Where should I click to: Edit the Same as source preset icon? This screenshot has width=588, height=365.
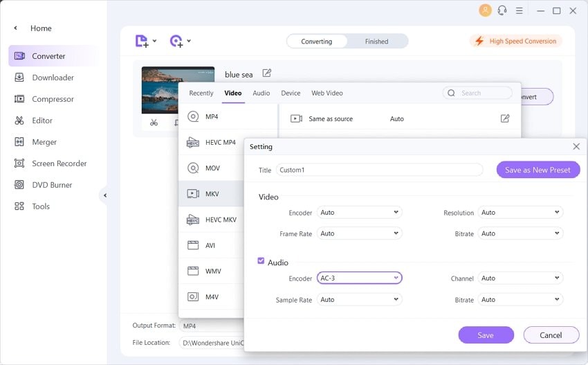[505, 118]
